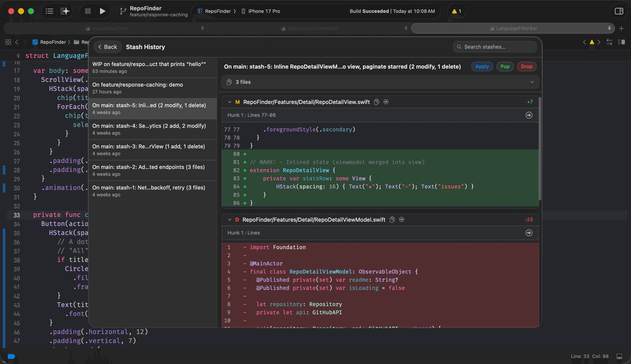
Task: Choose the iPhone 17 Pro destination
Action: click(x=261, y=11)
